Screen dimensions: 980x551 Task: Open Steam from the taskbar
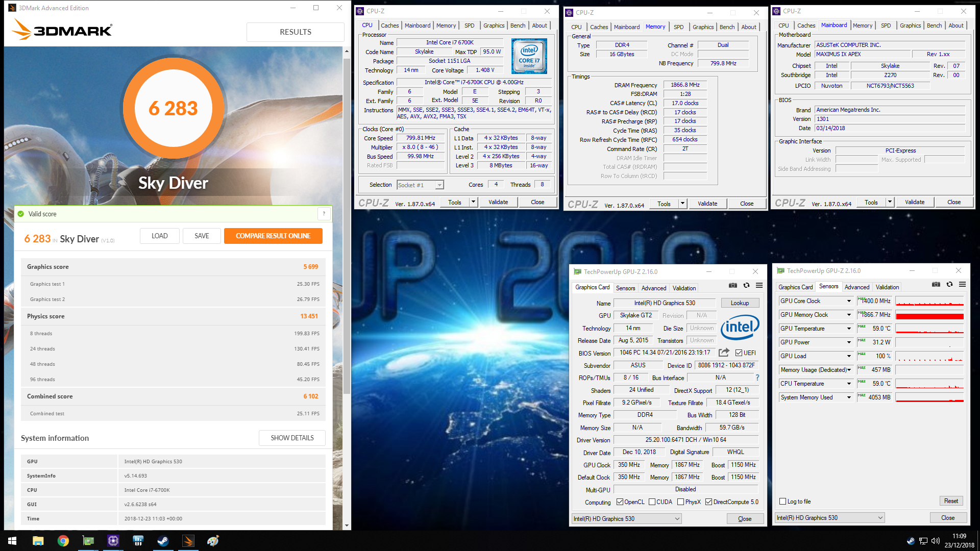click(x=163, y=541)
